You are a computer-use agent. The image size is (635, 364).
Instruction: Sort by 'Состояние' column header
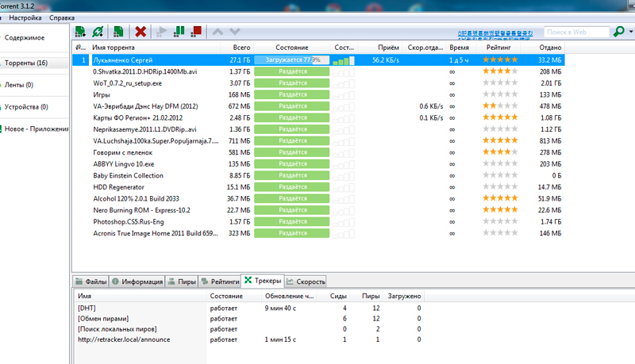click(292, 48)
